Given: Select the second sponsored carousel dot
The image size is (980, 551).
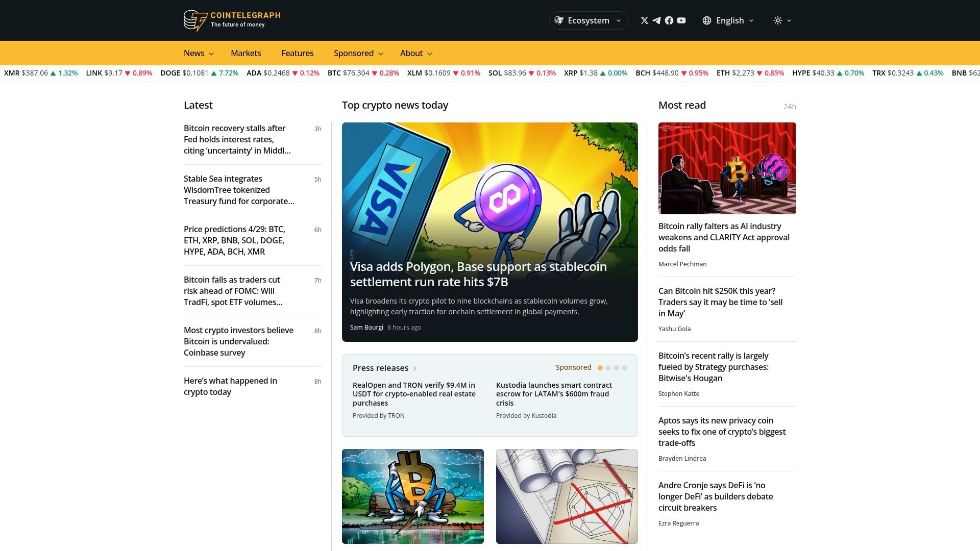Looking at the screenshot, I should click(608, 368).
